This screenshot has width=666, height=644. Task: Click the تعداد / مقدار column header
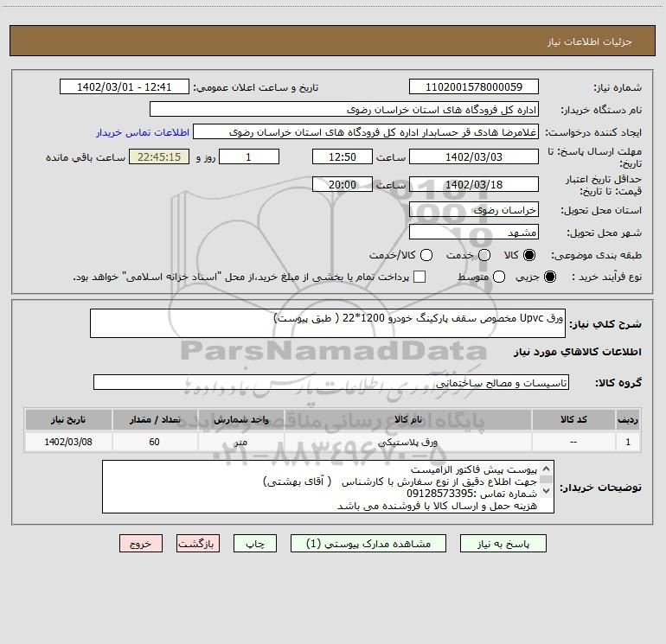pyautogui.click(x=155, y=419)
